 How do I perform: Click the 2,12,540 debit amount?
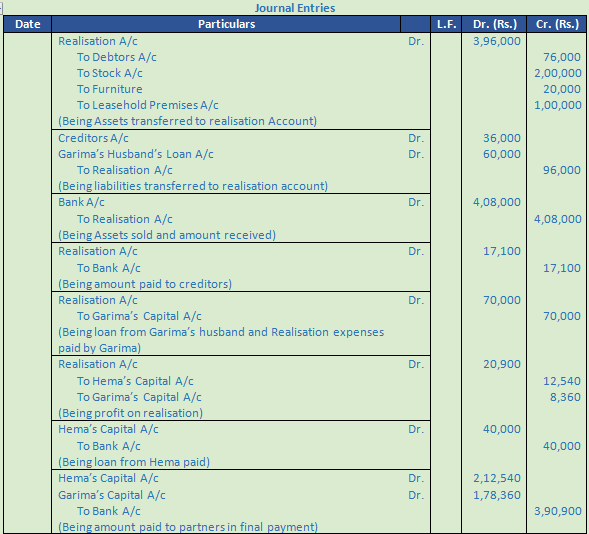coord(497,478)
